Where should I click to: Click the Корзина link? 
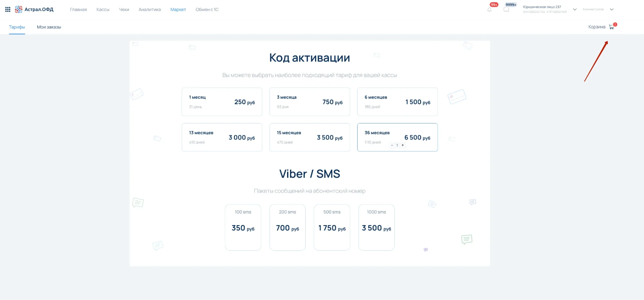click(597, 27)
